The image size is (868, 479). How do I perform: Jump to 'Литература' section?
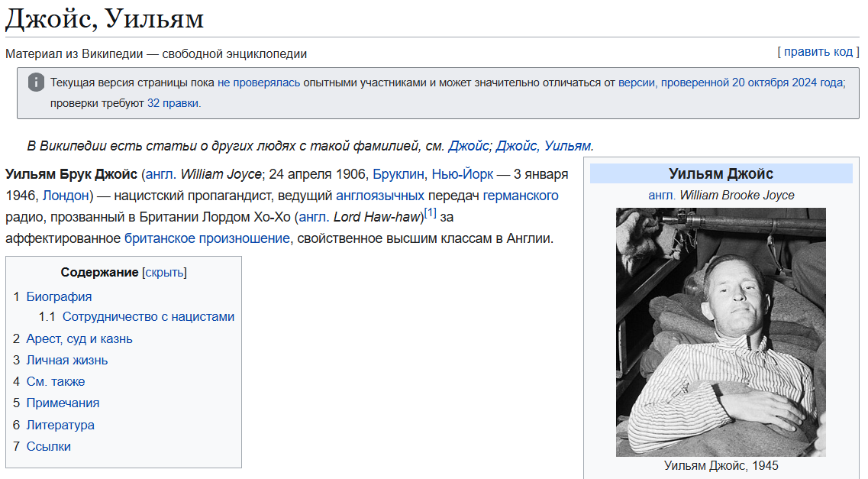(x=60, y=426)
